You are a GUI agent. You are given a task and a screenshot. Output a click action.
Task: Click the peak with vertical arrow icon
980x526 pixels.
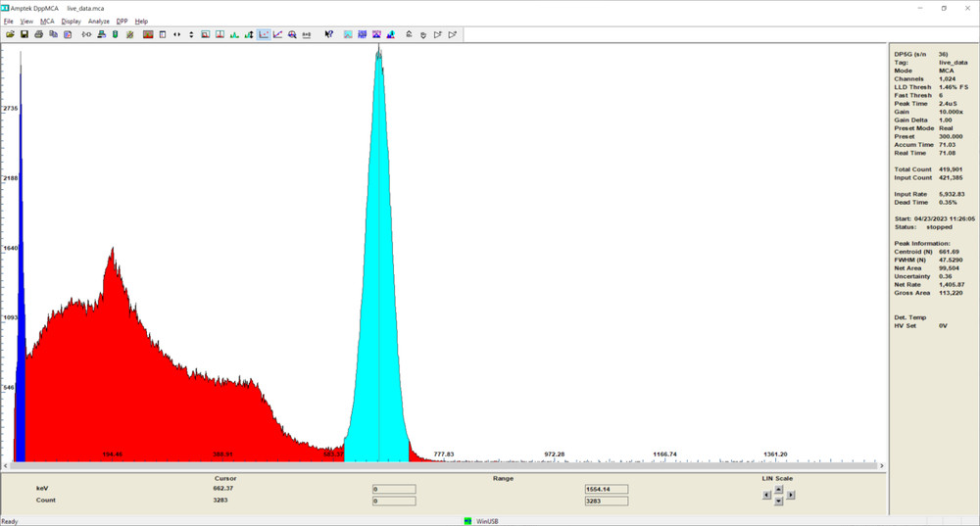pyautogui.click(x=249, y=35)
